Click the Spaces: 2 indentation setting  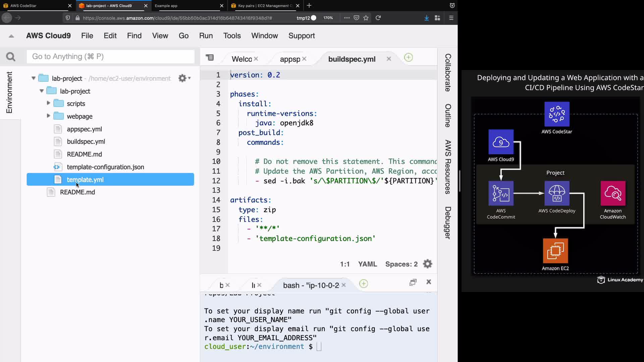tap(401, 264)
